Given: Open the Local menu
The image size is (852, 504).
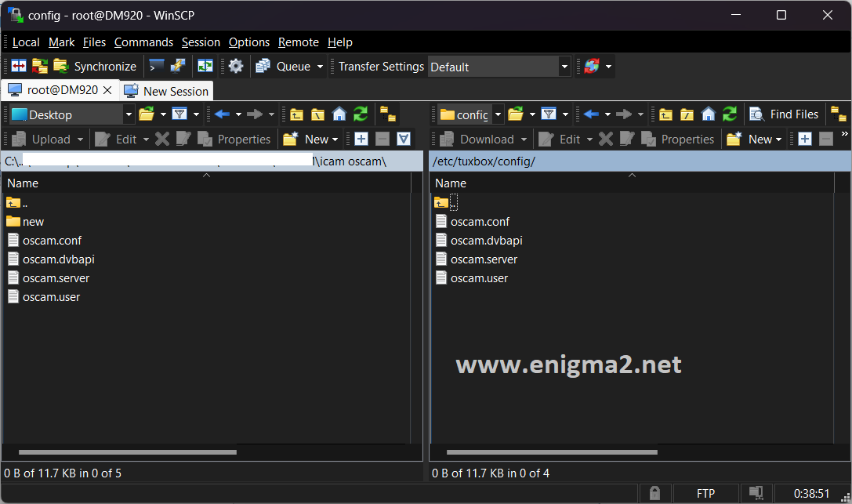Looking at the screenshot, I should pos(26,42).
